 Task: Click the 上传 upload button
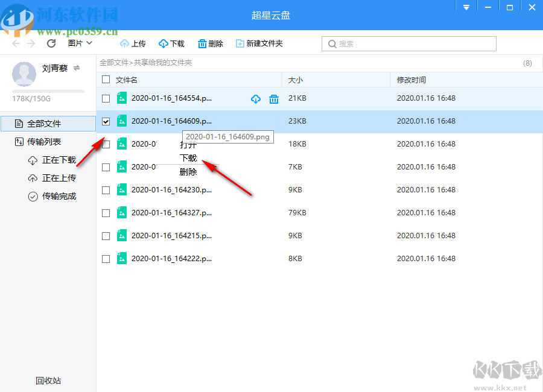[133, 43]
